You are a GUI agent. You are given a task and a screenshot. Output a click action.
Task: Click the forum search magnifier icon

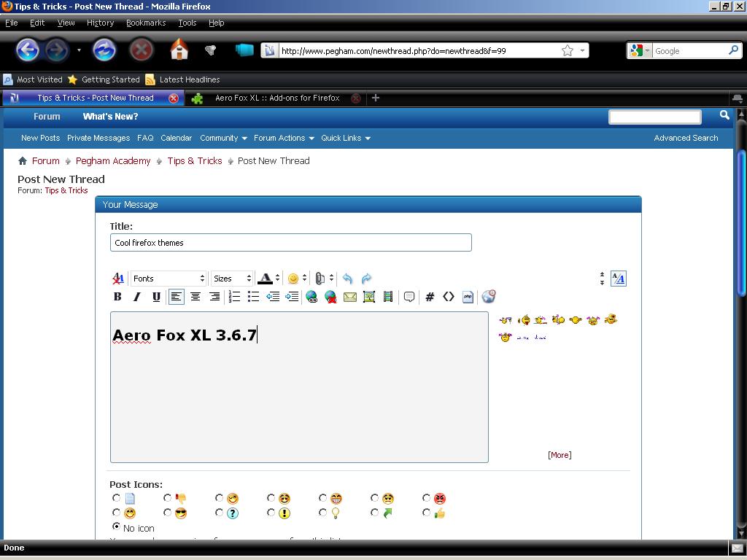[724, 115]
